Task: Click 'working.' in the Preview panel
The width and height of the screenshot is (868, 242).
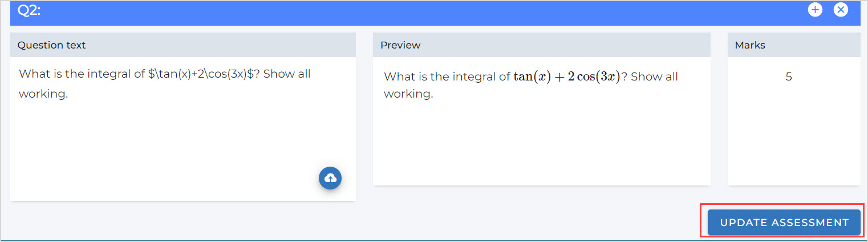Action: [408, 94]
